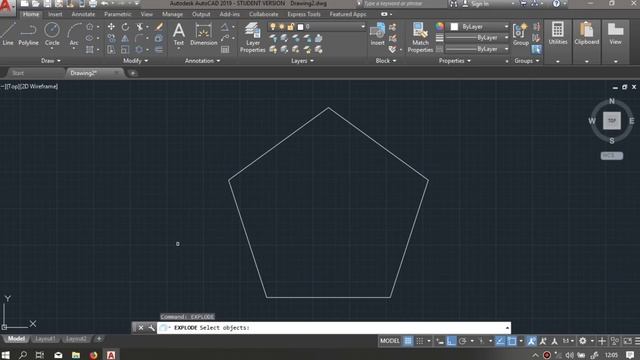This screenshot has height=360, width=640.
Task: Open Layer Properties manager
Action: click(252, 38)
